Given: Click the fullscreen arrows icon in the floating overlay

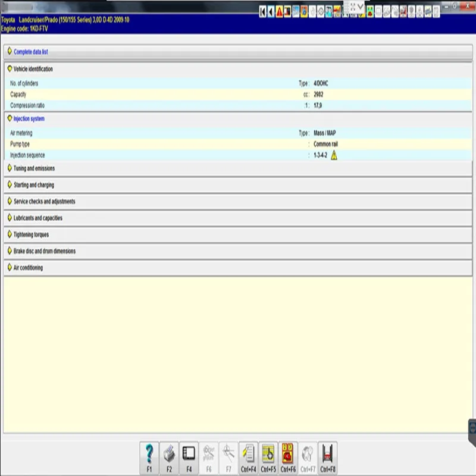Looking at the screenshot, I should pos(353,7).
